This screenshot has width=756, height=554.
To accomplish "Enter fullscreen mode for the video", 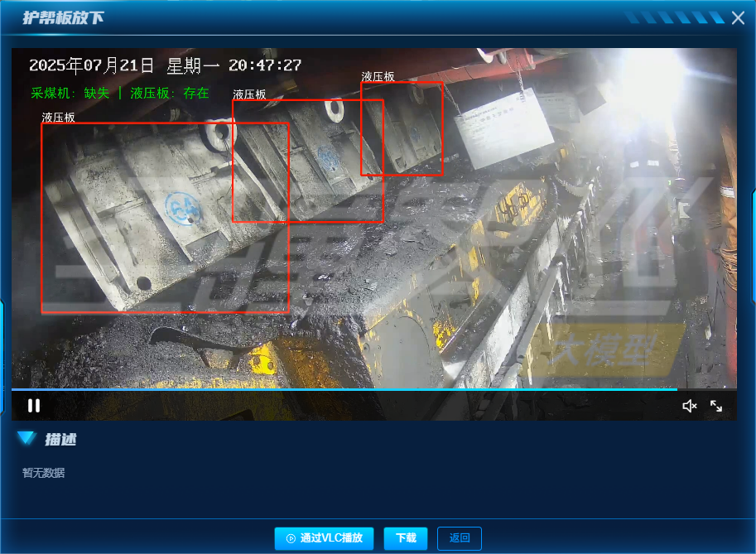I will click(x=716, y=406).
